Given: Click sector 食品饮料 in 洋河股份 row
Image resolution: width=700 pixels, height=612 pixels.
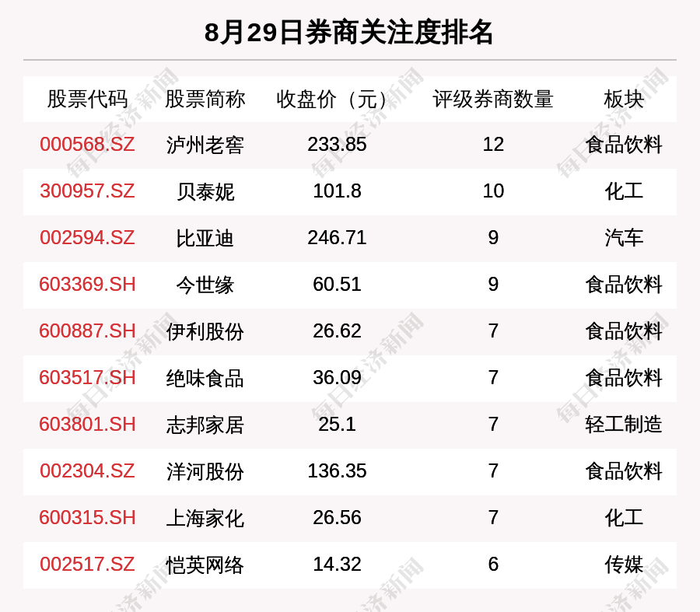Looking at the screenshot, I should [x=624, y=472].
